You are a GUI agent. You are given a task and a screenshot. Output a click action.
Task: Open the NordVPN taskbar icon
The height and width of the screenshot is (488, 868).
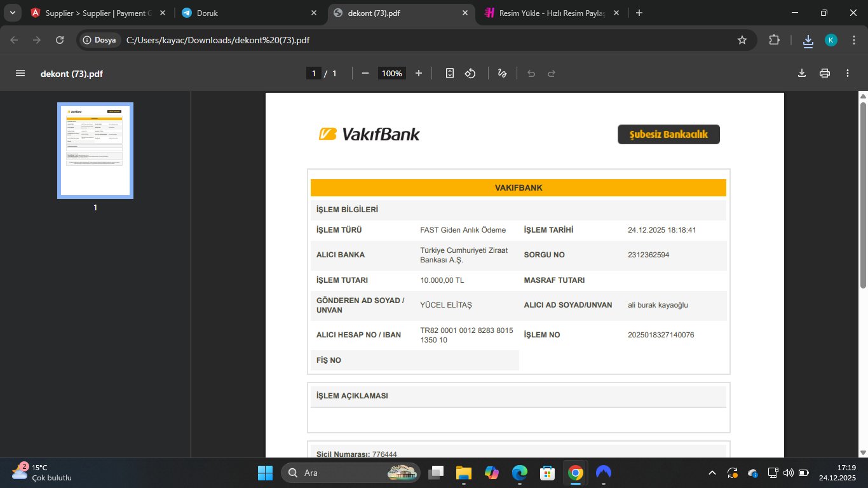pos(604,473)
